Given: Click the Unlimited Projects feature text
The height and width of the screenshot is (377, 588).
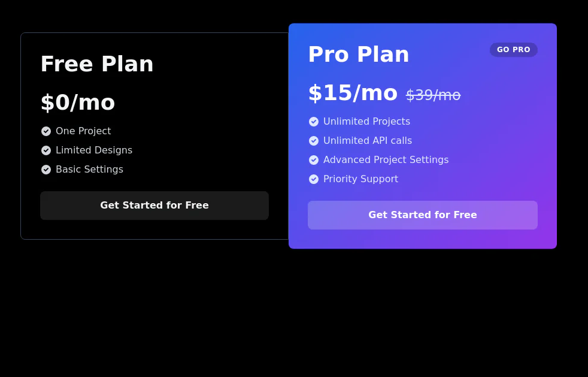Looking at the screenshot, I should pos(366,122).
